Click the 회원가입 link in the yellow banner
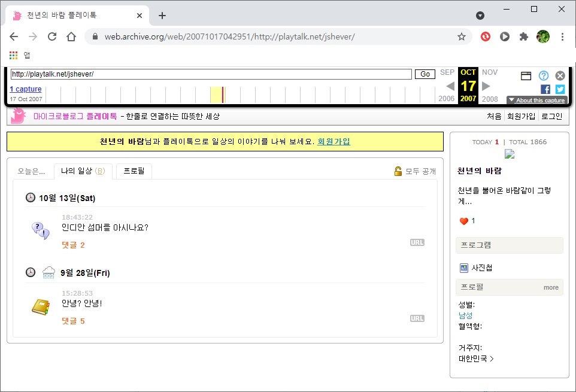This screenshot has height=392, width=576. tap(334, 142)
